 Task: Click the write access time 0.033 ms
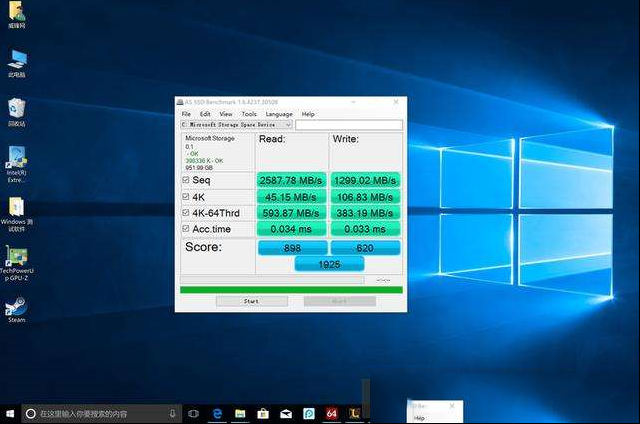[365, 229]
